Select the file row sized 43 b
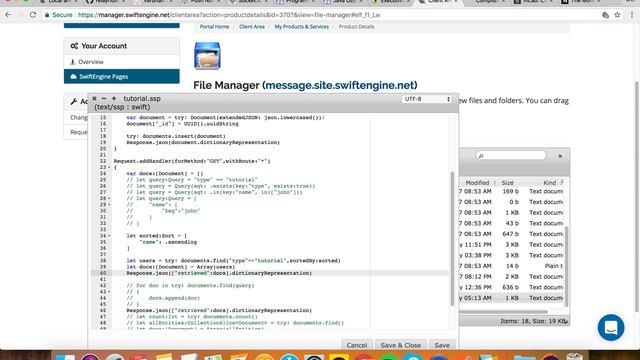The image size is (640, 360). [x=511, y=223]
